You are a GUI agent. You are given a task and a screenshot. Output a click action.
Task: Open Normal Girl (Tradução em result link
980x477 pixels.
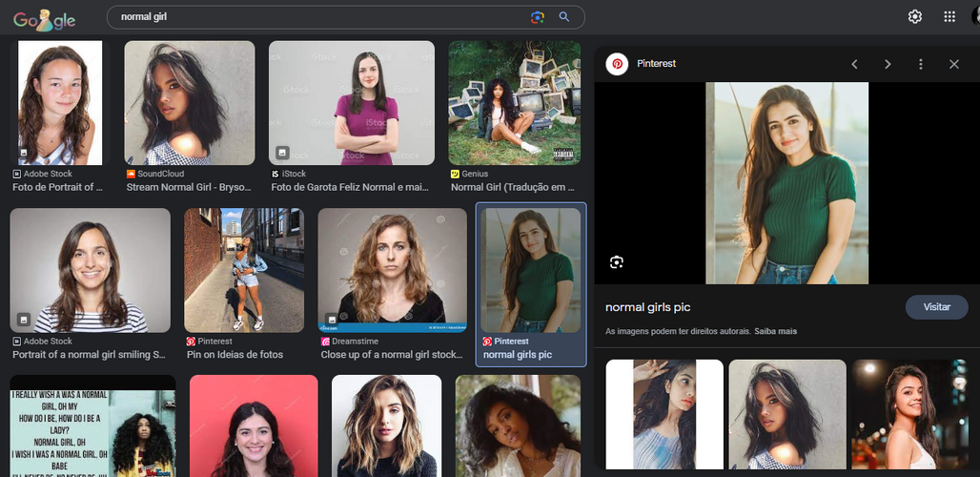click(513, 187)
